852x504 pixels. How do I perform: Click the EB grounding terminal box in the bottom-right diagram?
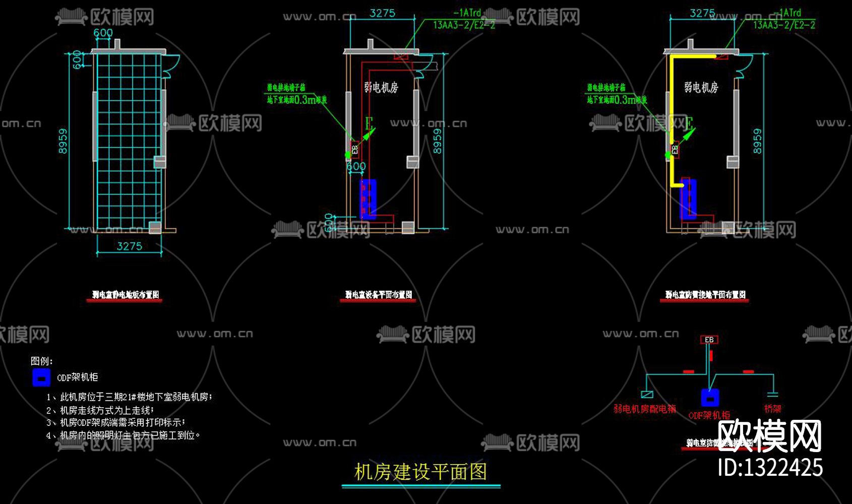tap(709, 340)
